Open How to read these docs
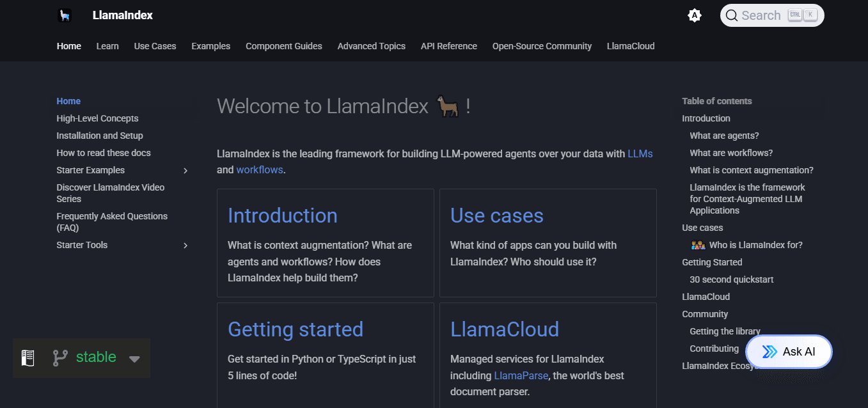 [x=104, y=153]
